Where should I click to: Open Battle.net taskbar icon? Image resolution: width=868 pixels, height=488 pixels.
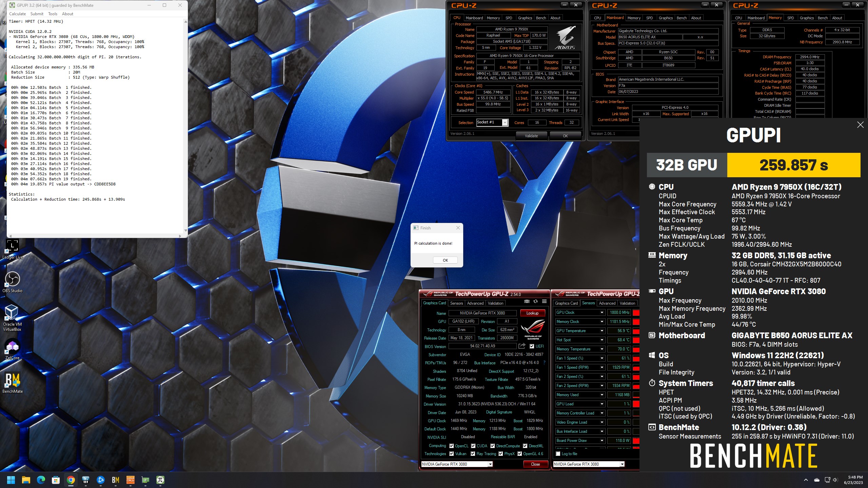point(101,480)
